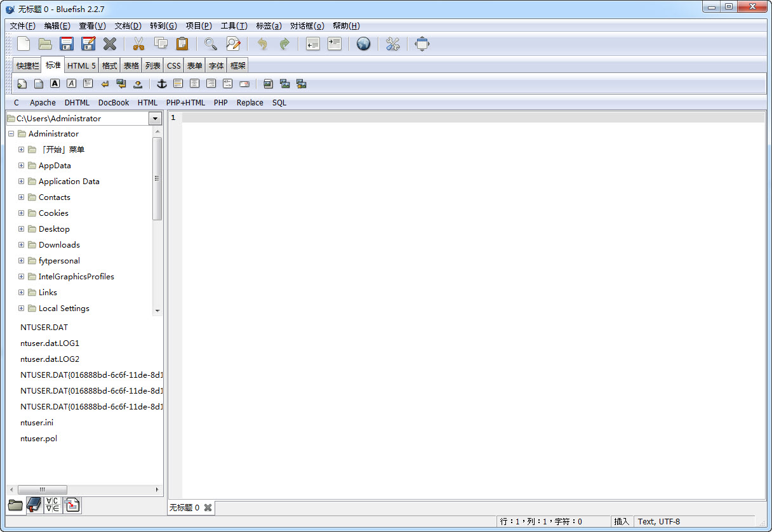Expand the Cookies folder node
The height and width of the screenshot is (532, 772).
tap(21, 213)
